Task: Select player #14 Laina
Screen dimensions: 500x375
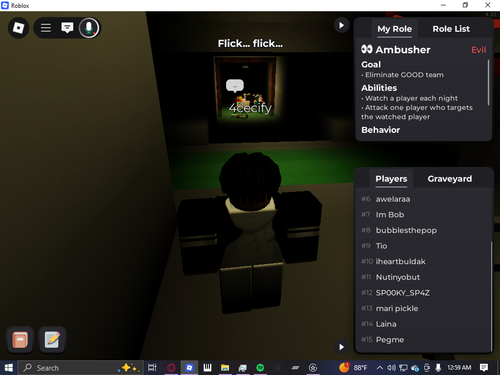Action: click(423, 324)
